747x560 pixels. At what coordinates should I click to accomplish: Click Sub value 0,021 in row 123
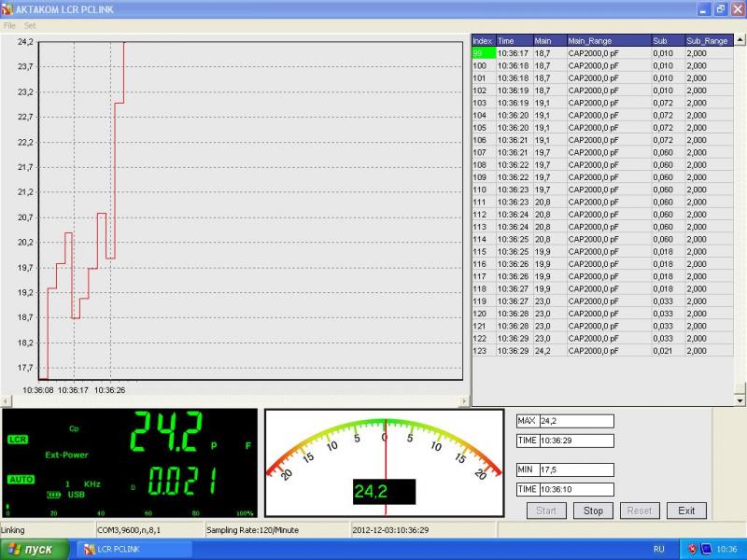(x=668, y=351)
